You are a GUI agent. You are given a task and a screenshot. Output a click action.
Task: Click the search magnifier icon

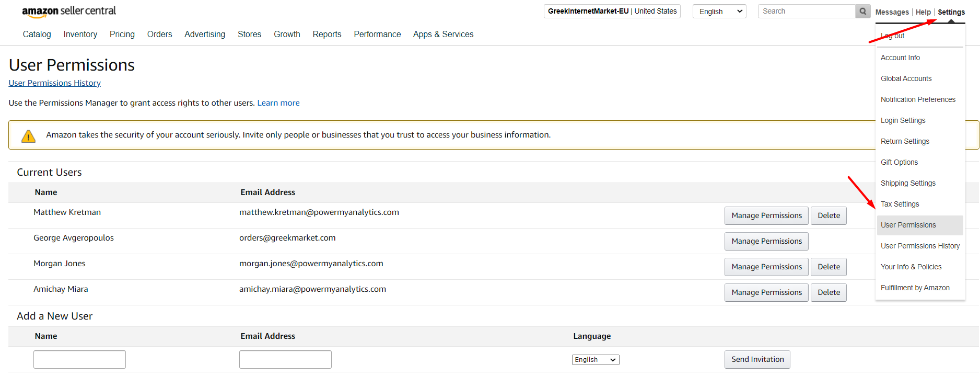click(x=863, y=11)
